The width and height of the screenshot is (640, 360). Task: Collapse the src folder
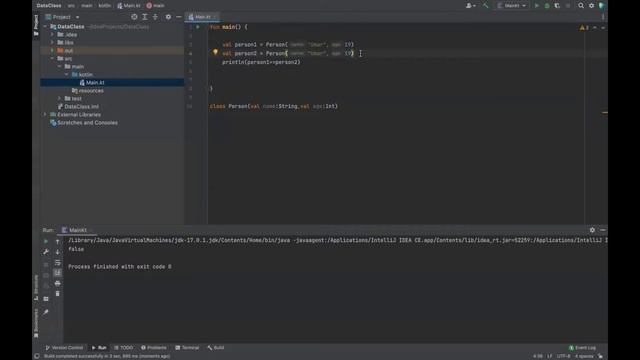point(52,58)
